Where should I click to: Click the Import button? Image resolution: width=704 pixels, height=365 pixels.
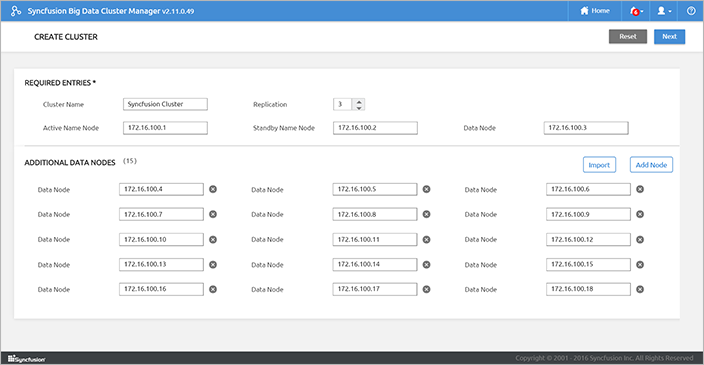tap(599, 165)
